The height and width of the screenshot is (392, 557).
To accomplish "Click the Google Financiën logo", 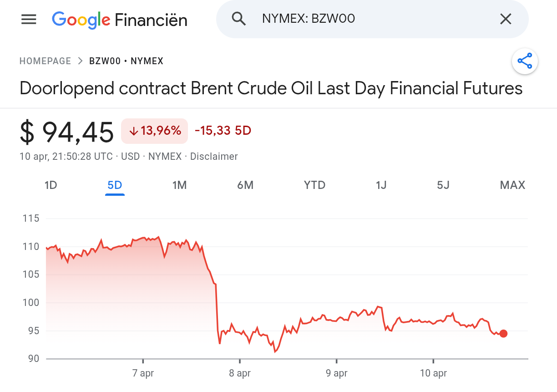I will [120, 20].
